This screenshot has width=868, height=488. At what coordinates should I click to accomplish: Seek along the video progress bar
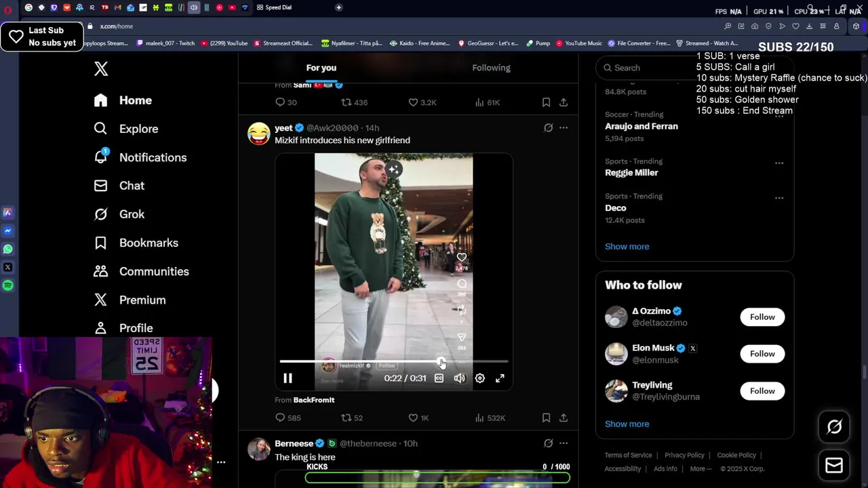(x=393, y=362)
